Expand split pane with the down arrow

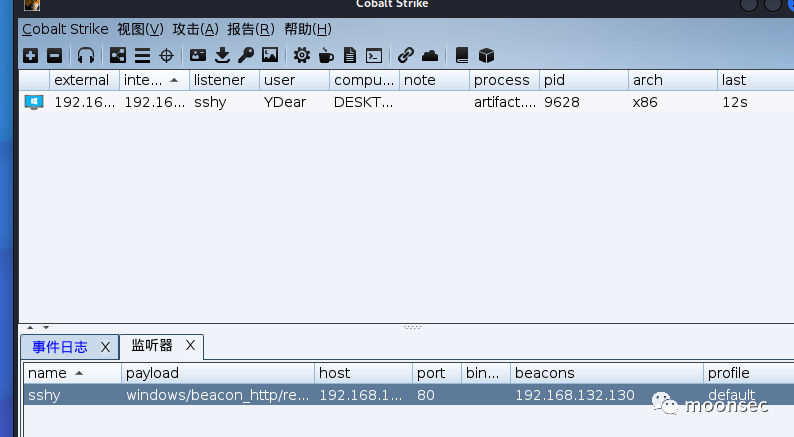coord(46,328)
